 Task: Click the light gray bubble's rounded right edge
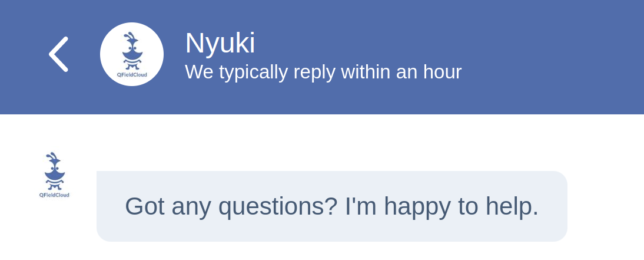(x=560, y=206)
